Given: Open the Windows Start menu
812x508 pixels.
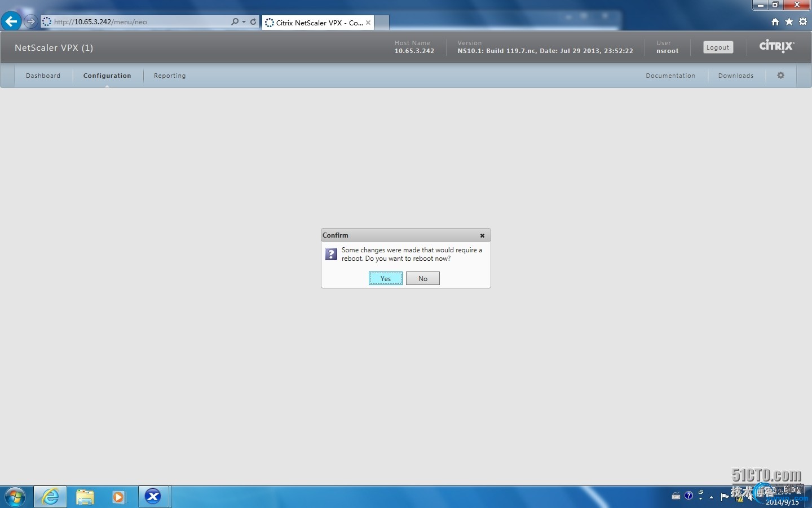Looking at the screenshot, I should (x=15, y=497).
